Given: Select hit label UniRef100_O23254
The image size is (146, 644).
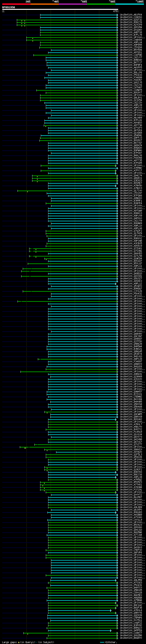Looking at the screenshot, I should click(131, 100).
